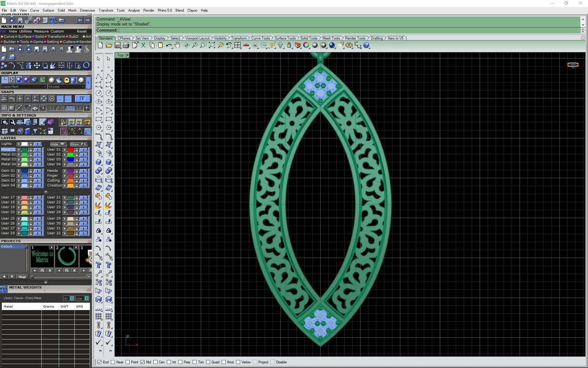The width and height of the screenshot is (588, 368).
Task: Open the Top viewport dropdown arrow
Action: (x=127, y=55)
